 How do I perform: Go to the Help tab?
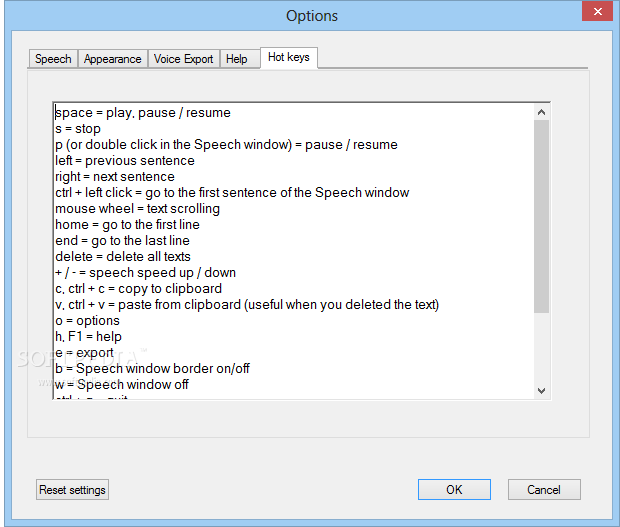click(236, 59)
